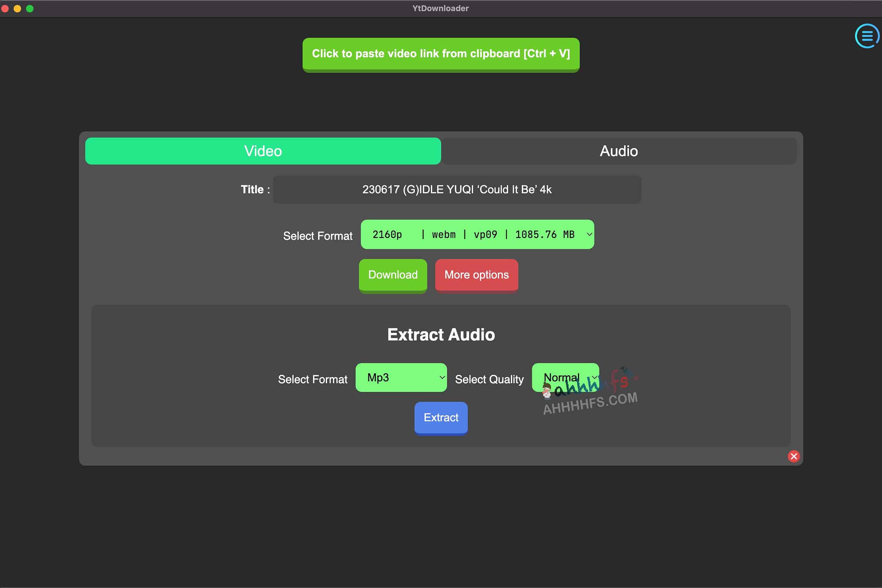The width and height of the screenshot is (882, 588).
Task: Click the paste video link field
Action: 441,54
